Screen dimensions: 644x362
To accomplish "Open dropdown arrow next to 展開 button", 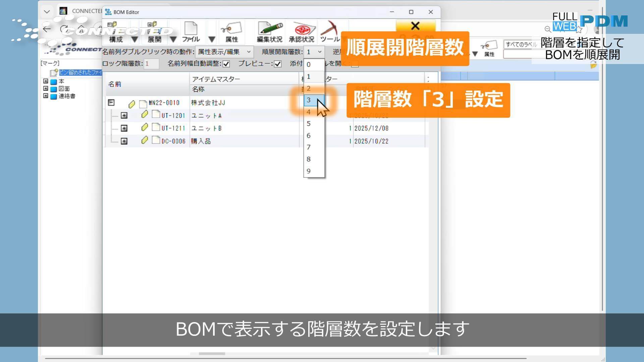I will [x=173, y=40].
